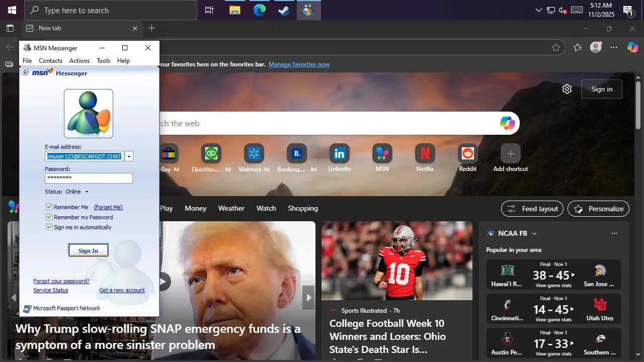Open the NCAA FB card more options
The width and height of the screenshot is (644, 362).
coord(614,233)
